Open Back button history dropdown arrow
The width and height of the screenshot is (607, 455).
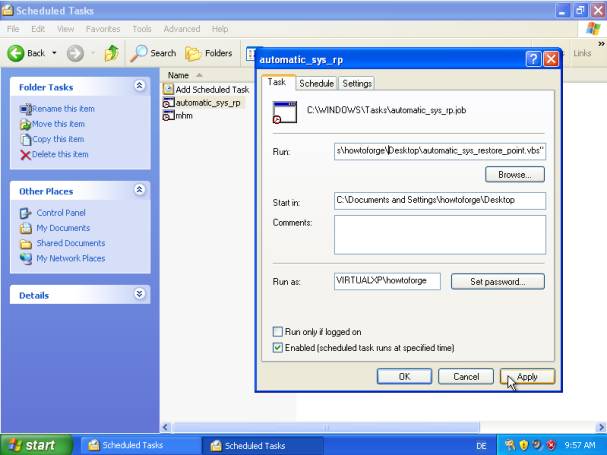54,53
